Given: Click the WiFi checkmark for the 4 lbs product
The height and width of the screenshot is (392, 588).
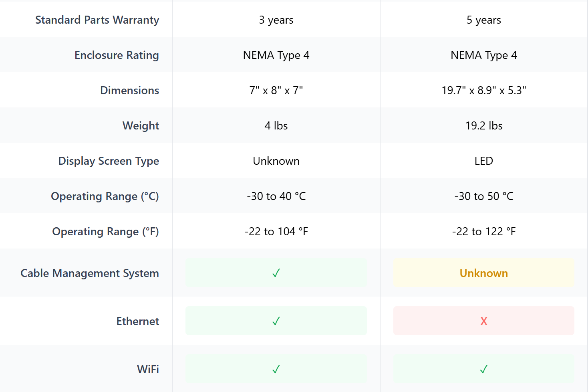Looking at the screenshot, I should [276, 369].
